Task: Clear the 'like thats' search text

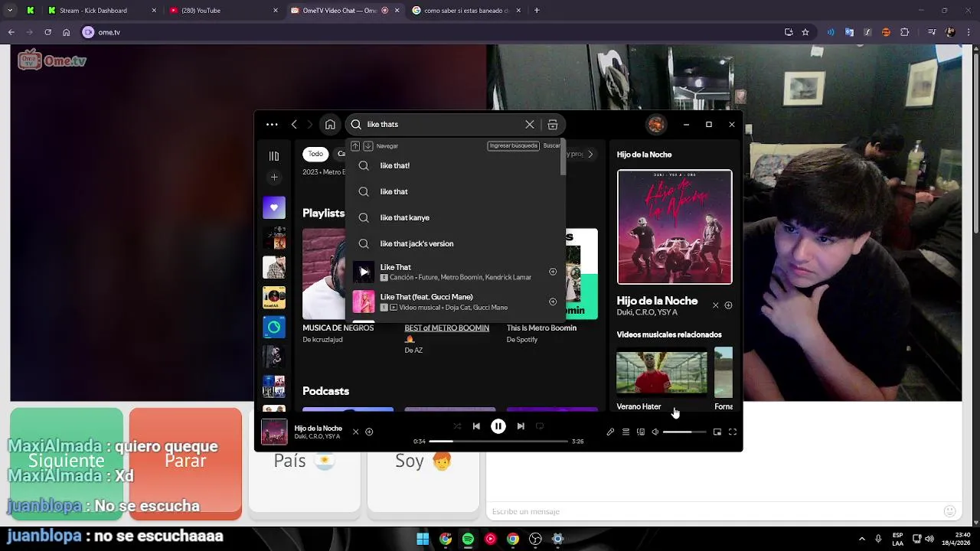Action: [x=530, y=124]
